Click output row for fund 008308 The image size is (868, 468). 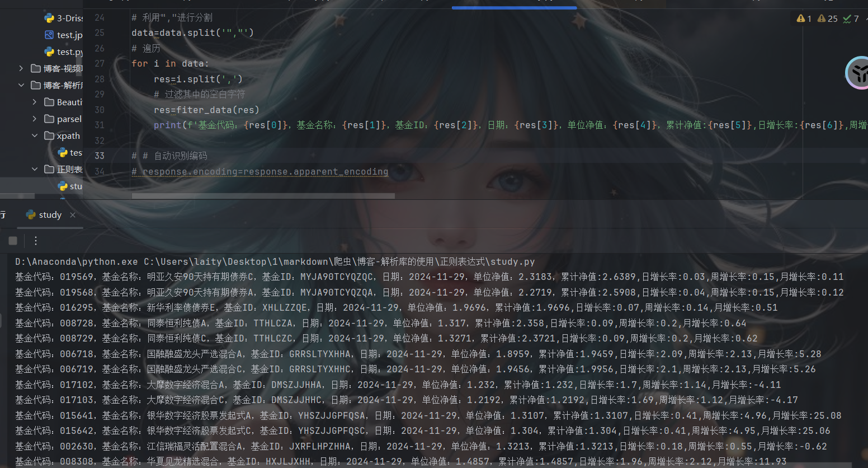tap(400, 461)
